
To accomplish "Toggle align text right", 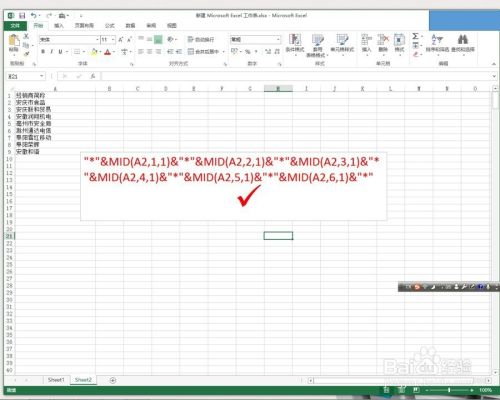I will (158, 52).
